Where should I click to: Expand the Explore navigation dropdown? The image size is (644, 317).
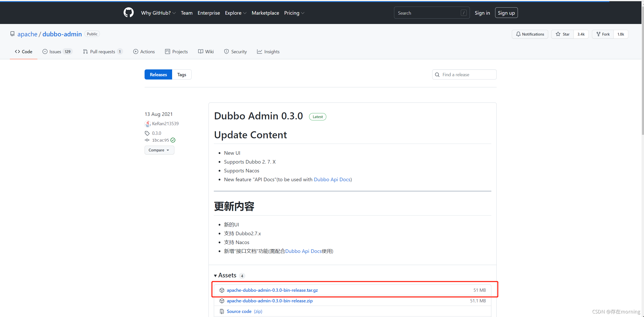pyautogui.click(x=235, y=13)
